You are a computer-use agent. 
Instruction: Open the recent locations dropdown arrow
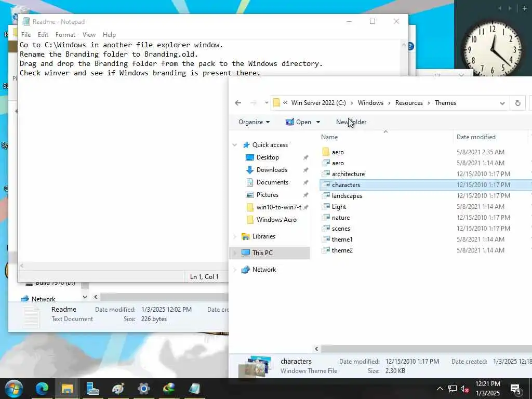(267, 103)
